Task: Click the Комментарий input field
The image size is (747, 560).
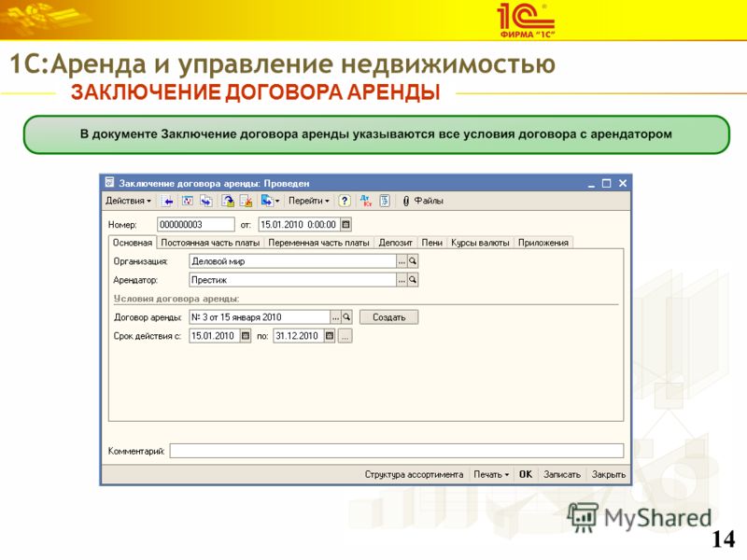Action: pos(396,451)
